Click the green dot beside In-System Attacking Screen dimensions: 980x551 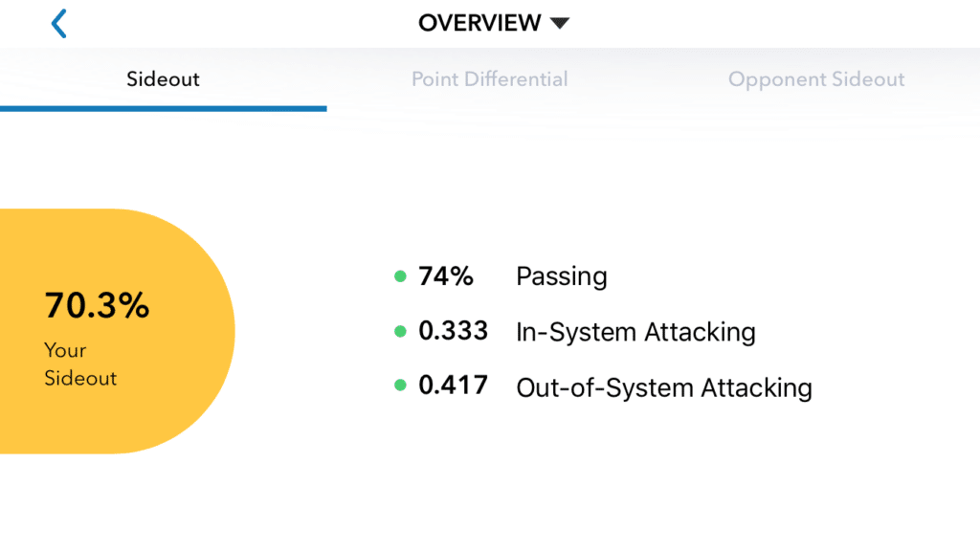coord(401,331)
